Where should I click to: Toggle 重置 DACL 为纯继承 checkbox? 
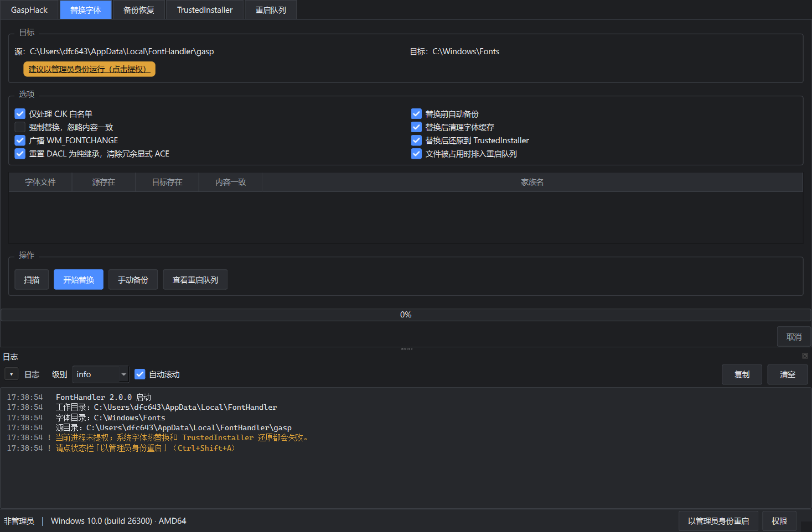tap(20, 154)
